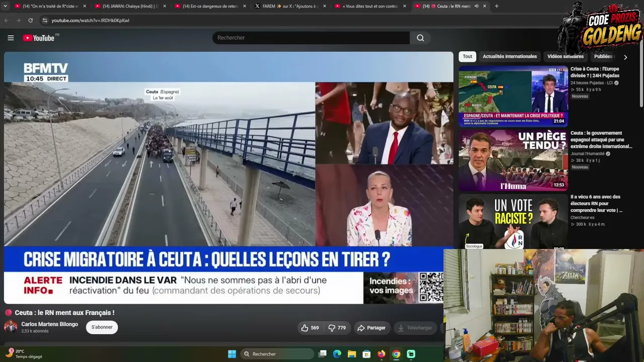Launch Microsoft Edge from the taskbar
The width and height of the screenshot is (644, 362).
point(337,354)
